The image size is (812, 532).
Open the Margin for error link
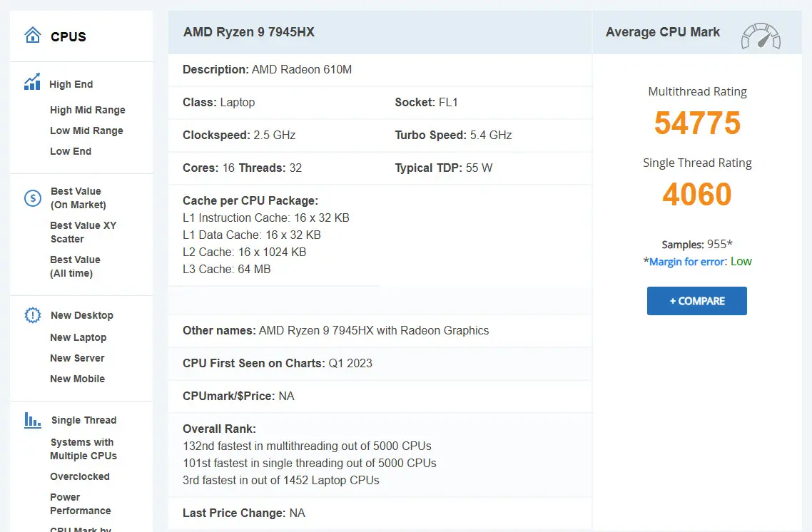pyautogui.click(x=686, y=262)
